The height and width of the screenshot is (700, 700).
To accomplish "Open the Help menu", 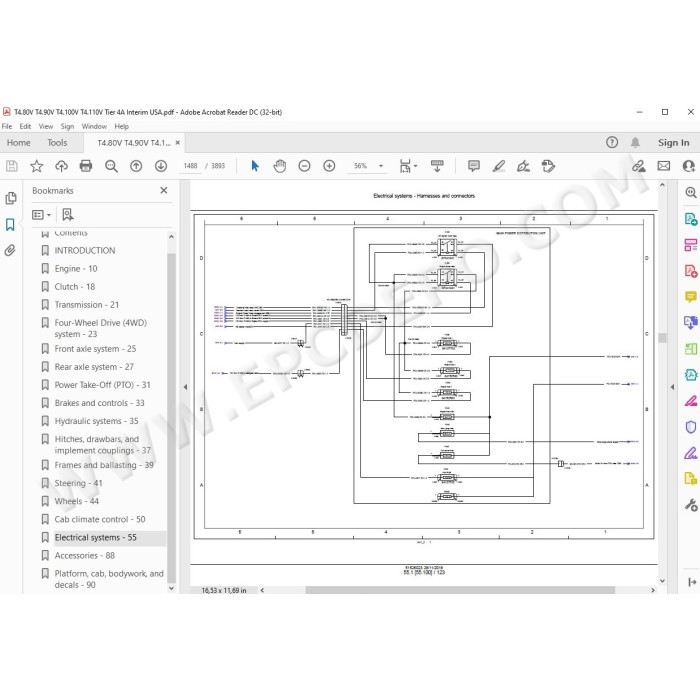I will (121, 126).
